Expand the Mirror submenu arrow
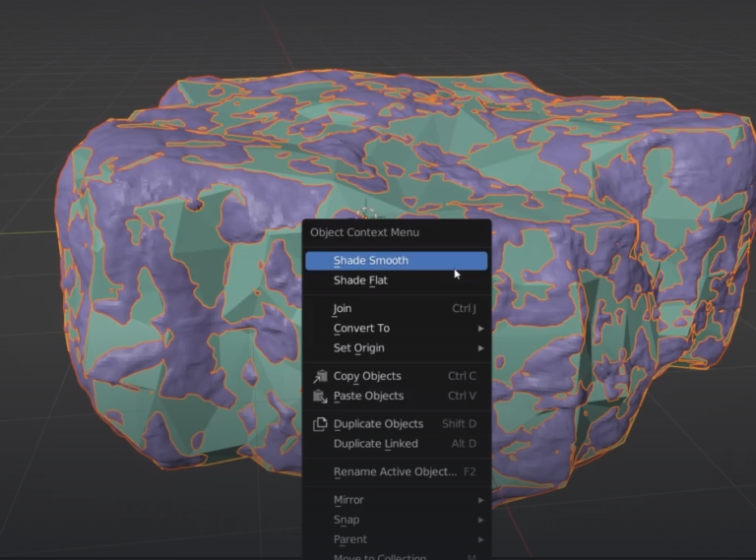756x560 pixels. click(x=480, y=500)
